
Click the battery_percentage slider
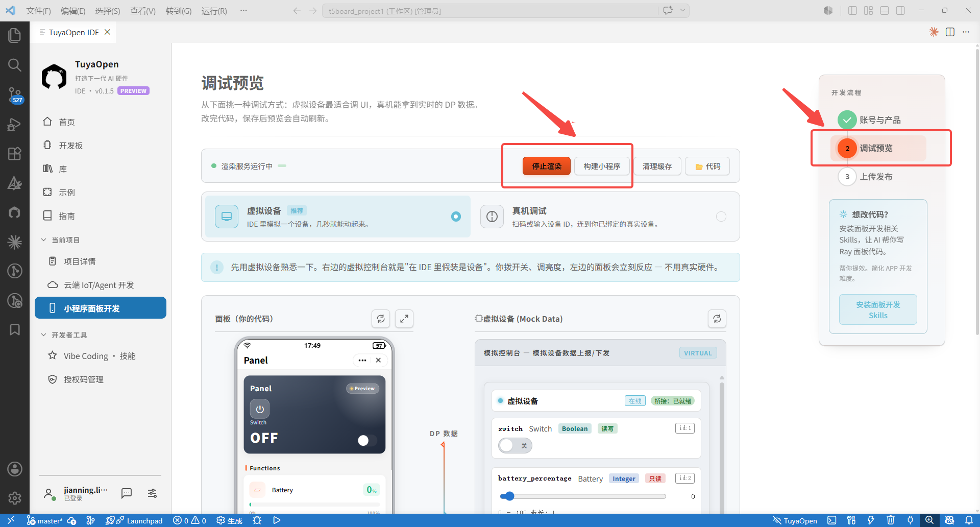pyautogui.click(x=582, y=496)
